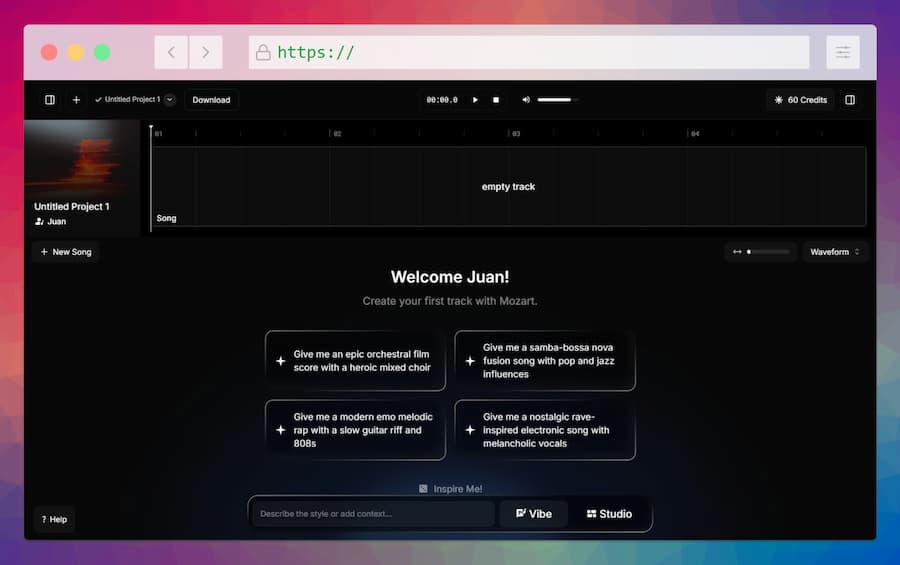Click the Welcome Juan! heading
Viewport: 900px width, 565px height.
(x=450, y=277)
